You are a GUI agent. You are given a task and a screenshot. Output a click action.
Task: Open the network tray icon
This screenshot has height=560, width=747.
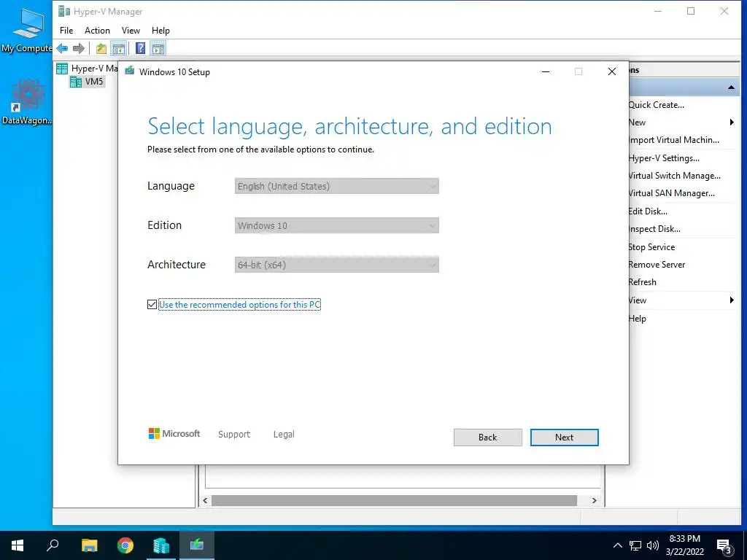[x=635, y=545]
